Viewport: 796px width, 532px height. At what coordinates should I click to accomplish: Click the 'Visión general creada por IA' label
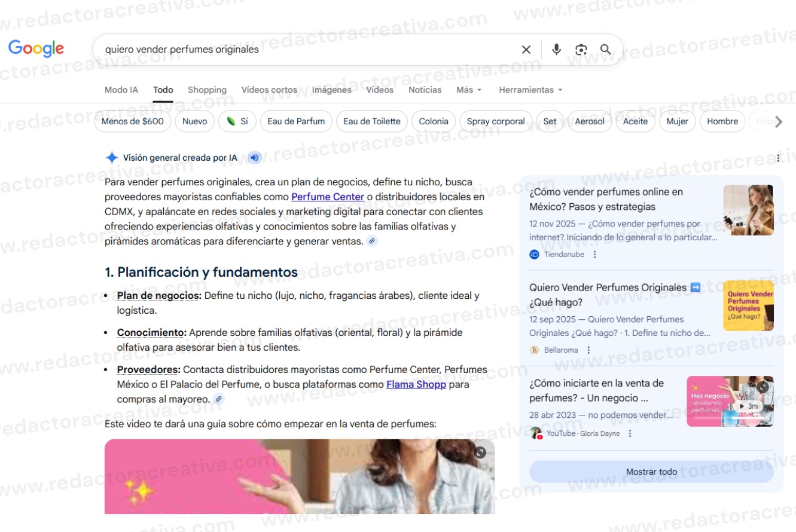tap(180, 158)
